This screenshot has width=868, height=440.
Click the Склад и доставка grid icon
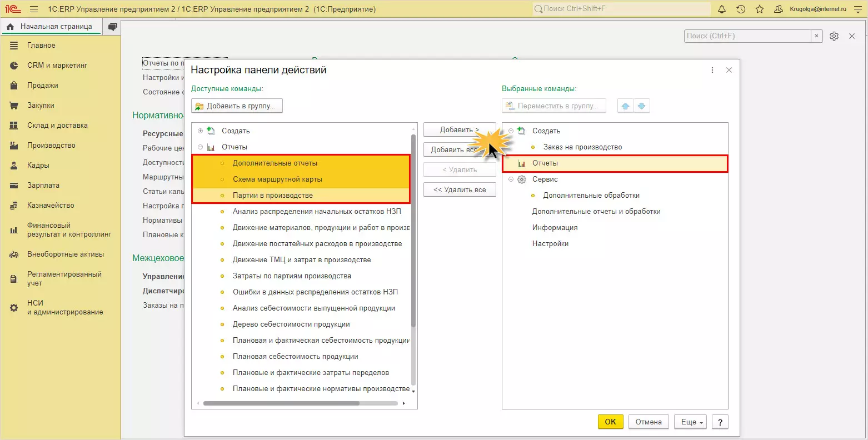pyautogui.click(x=14, y=126)
